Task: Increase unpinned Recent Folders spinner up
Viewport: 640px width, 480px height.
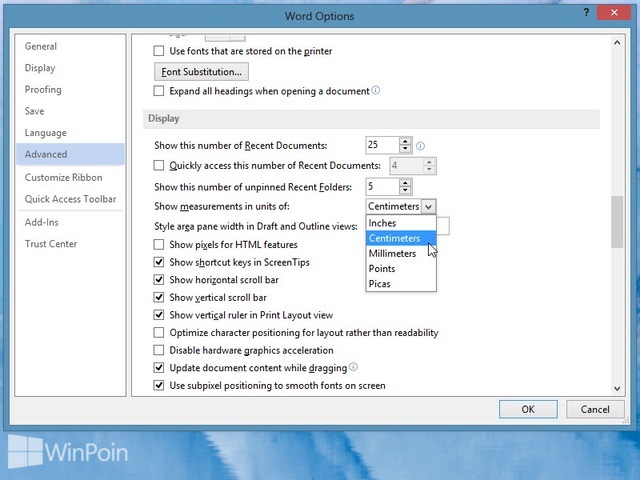Action: 405,183
